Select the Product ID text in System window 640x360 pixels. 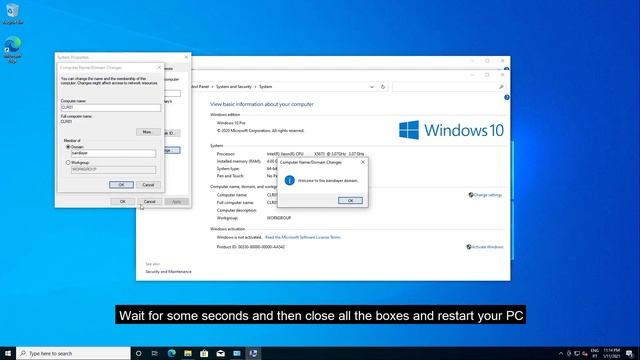point(251,247)
